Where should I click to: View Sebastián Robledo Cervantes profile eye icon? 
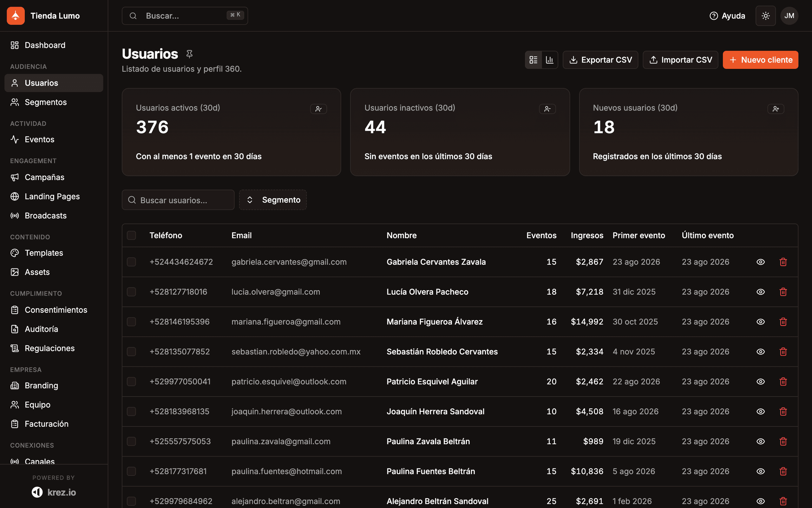coord(761,351)
